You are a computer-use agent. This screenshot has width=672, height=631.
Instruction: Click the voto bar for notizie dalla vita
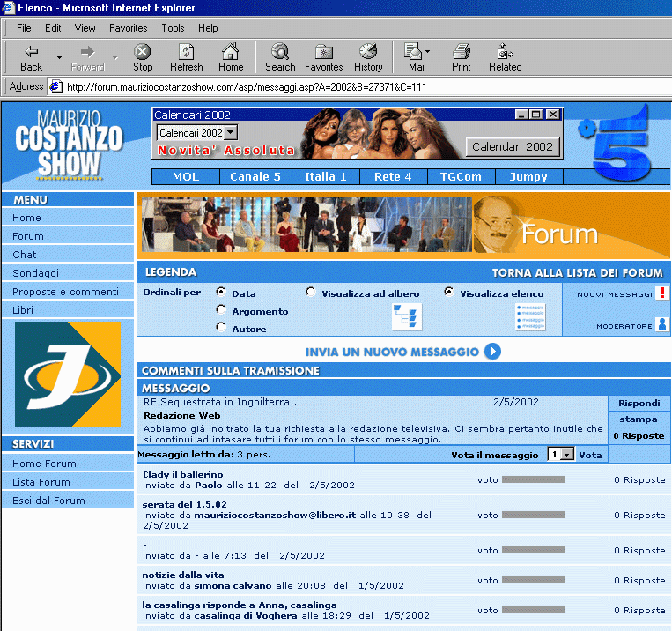(x=534, y=580)
